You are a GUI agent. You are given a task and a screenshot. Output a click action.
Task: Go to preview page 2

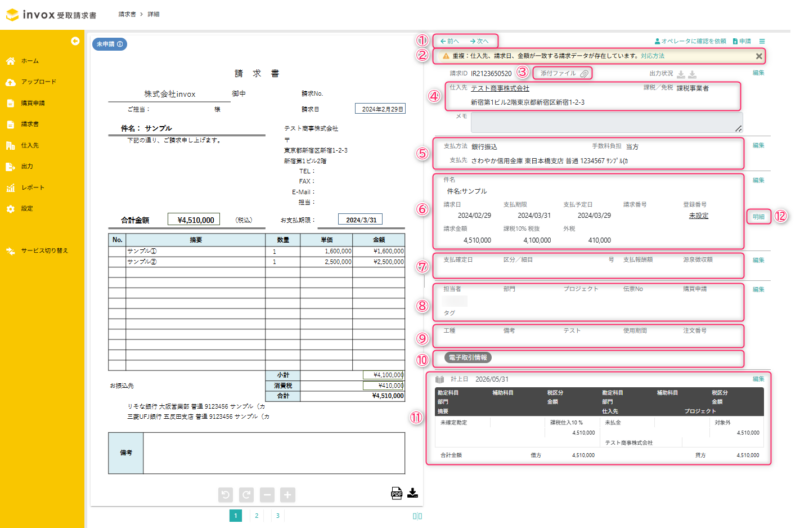pos(257,516)
